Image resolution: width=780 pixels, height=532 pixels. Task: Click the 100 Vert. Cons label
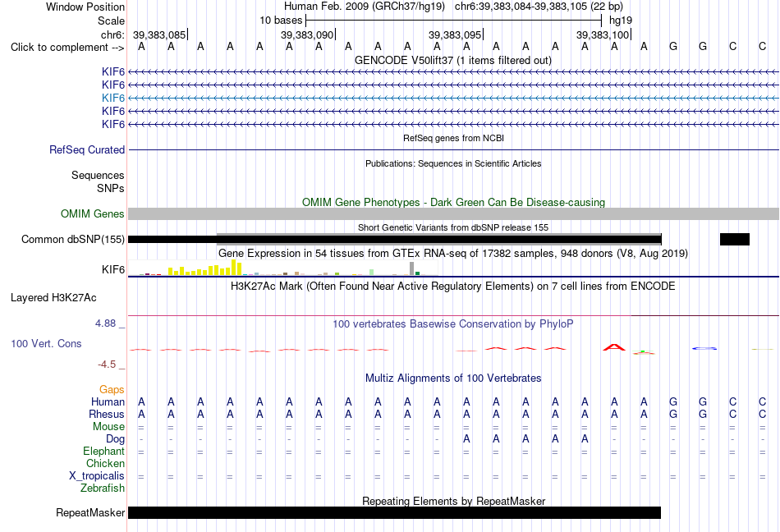point(46,343)
